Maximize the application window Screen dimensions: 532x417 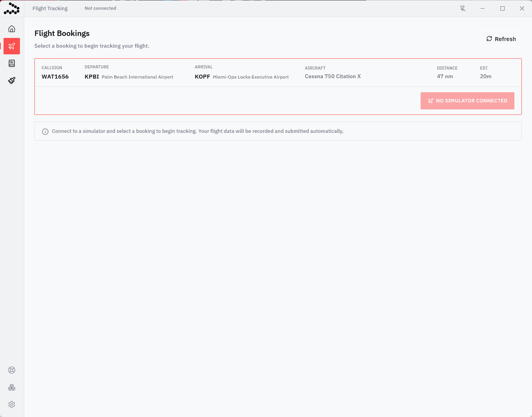point(503,8)
